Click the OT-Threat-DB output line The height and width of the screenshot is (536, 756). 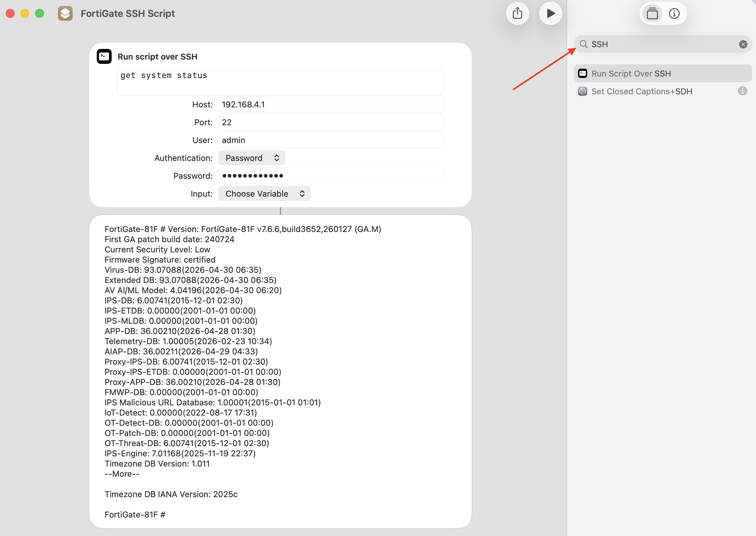pyautogui.click(x=187, y=444)
